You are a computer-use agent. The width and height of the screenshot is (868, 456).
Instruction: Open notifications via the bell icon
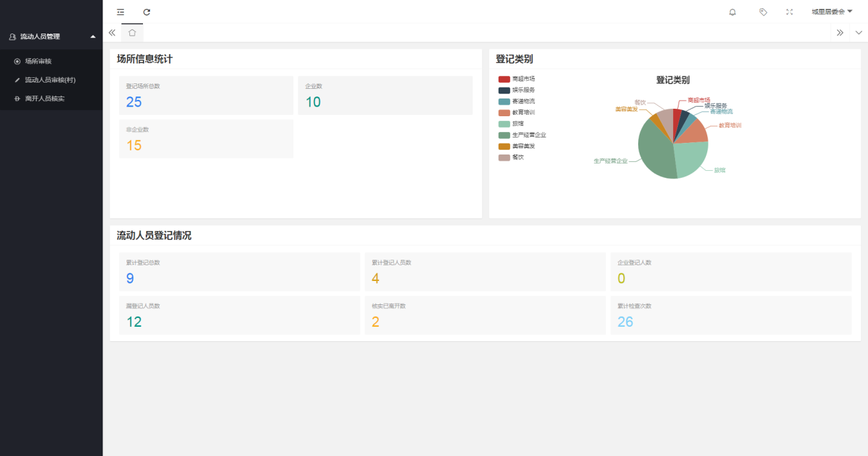[x=733, y=12]
